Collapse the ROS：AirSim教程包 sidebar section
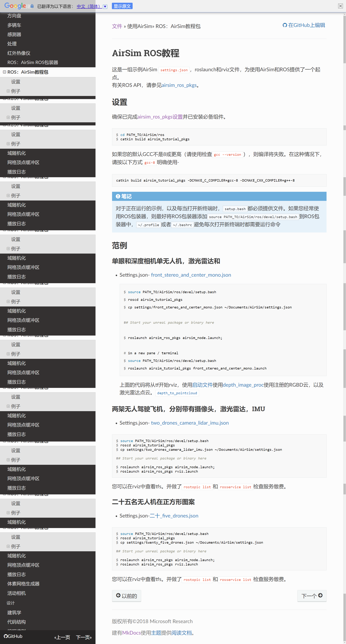Screen dimensions: 346x644 point(5,72)
